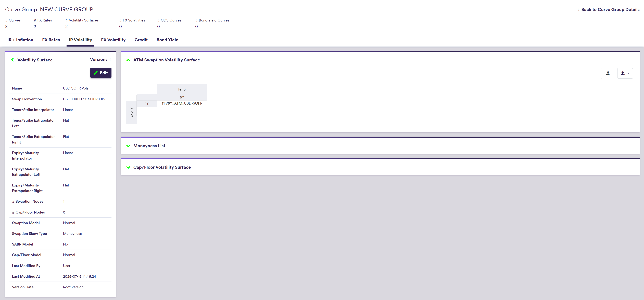Image resolution: width=644 pixels, height=300 pixels.
Task: Click the Tenor header cell
Action: pyautogui.click(x=182, y=89)
